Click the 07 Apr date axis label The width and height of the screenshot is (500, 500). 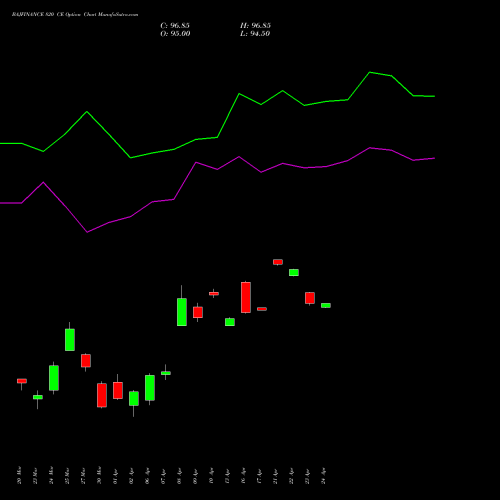pyautogui.click(x=163, y=475)
